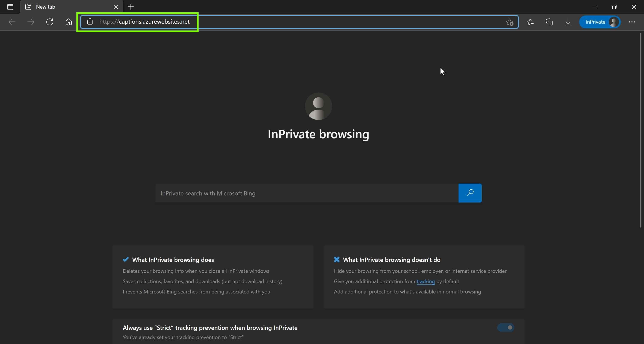The height and width of the screenshot is (344, 644).
Task: Click the InPrivate avatar image in page
Action: pos(318,106)
